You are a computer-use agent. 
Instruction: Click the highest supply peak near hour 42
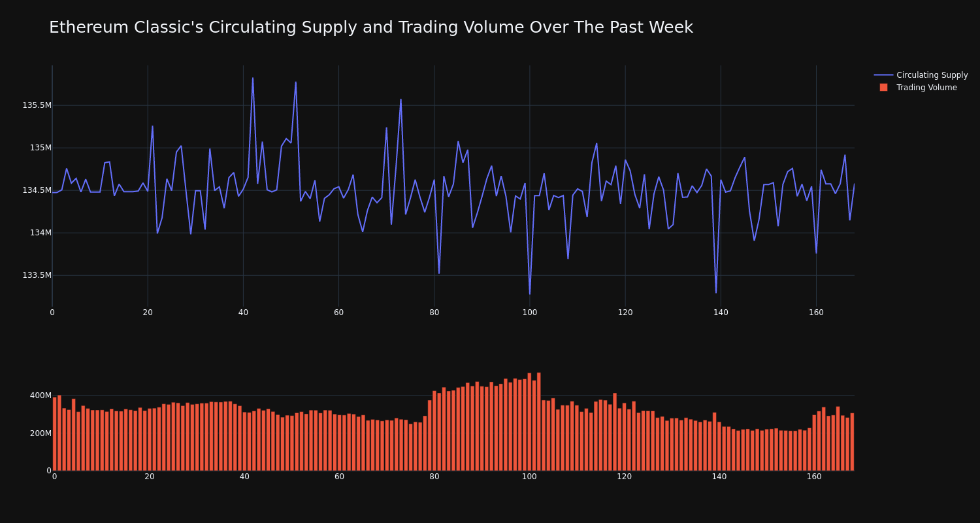(x=253, y=78)
